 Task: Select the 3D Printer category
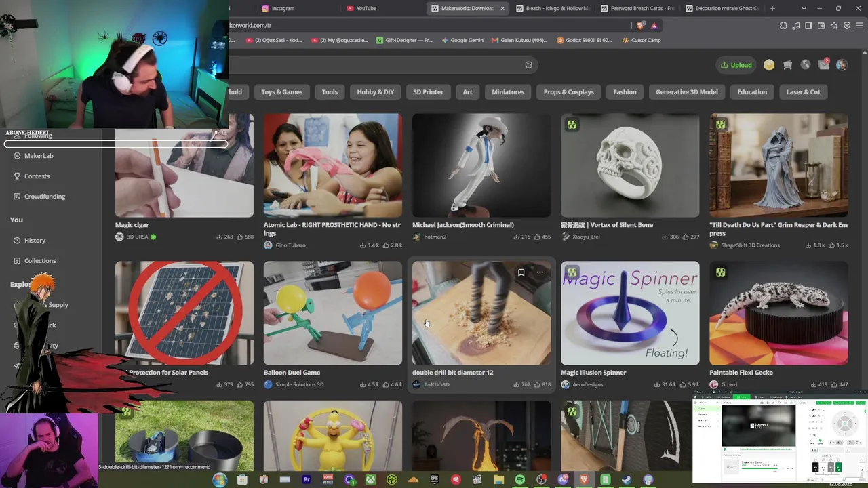point(428,92)
